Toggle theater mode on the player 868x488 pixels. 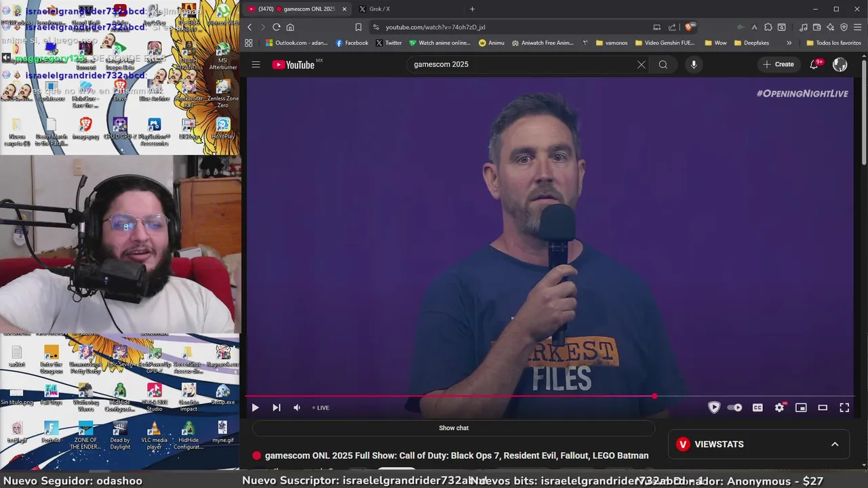click(x=823, y=407)
